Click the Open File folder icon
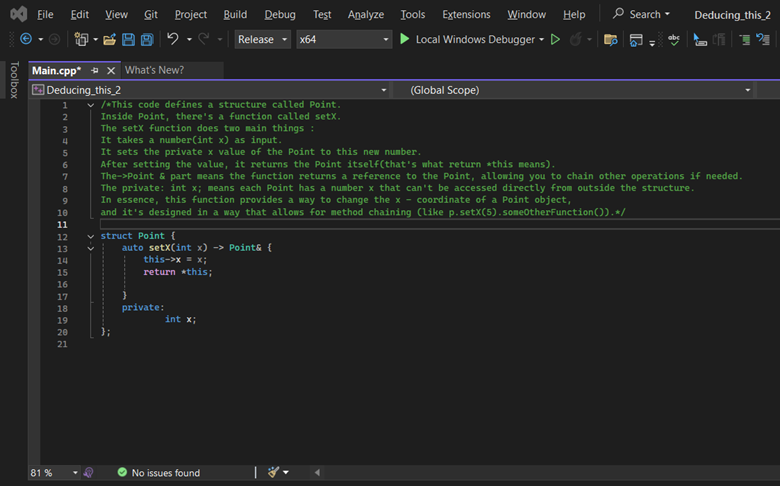Screen dimensions: 780x486 pos(109,39)
